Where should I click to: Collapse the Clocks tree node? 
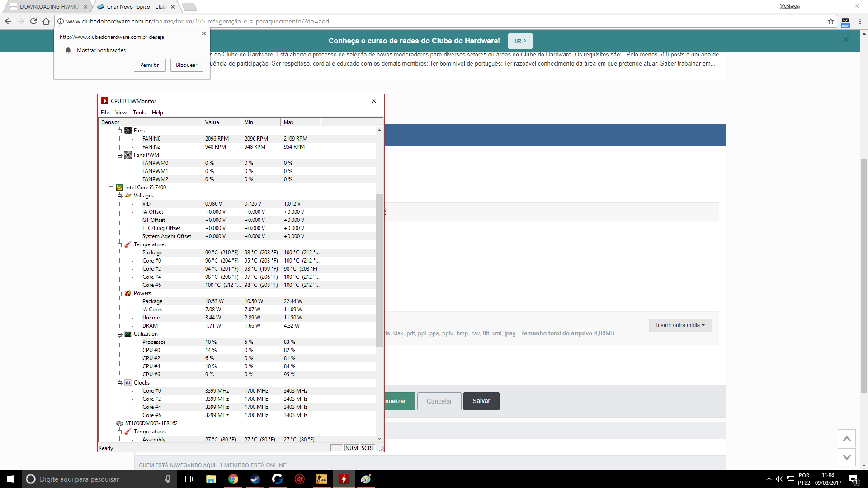[119, 383]
